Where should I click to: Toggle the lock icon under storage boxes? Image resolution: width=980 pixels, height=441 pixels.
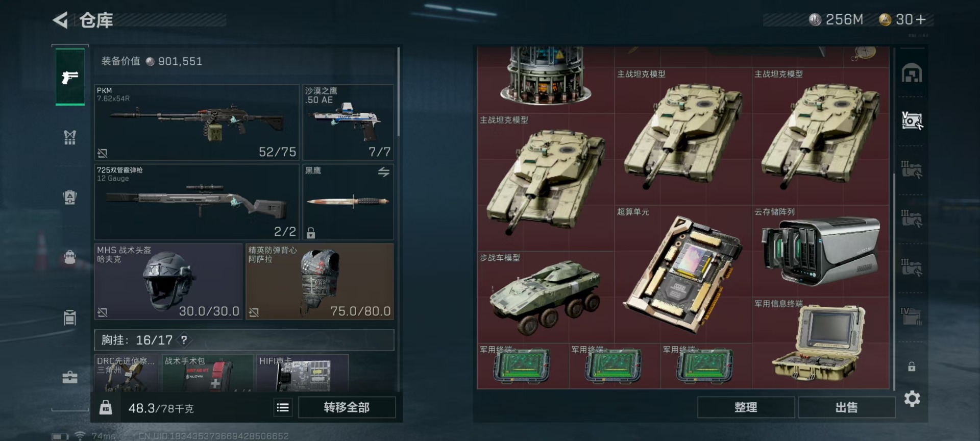coord(912,366)
